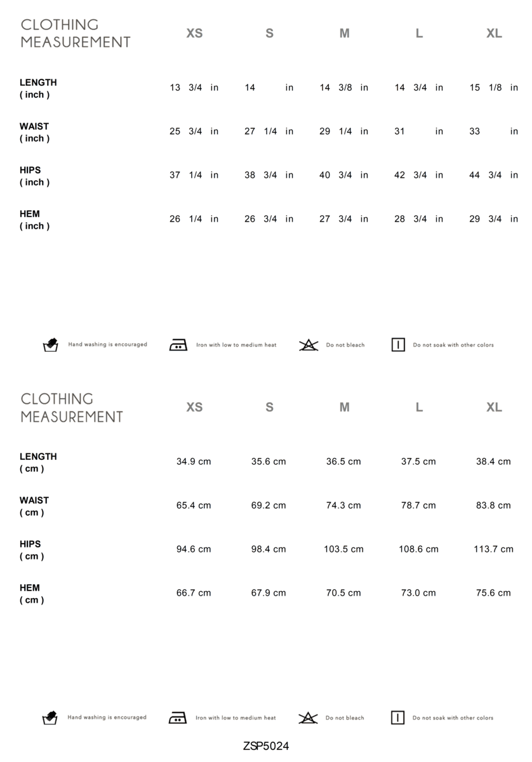Click the HIPS (cm) row label
Image resolution: width=532 pixels, height=762 pixels.
pyautogui.click(x=30, y=550)
